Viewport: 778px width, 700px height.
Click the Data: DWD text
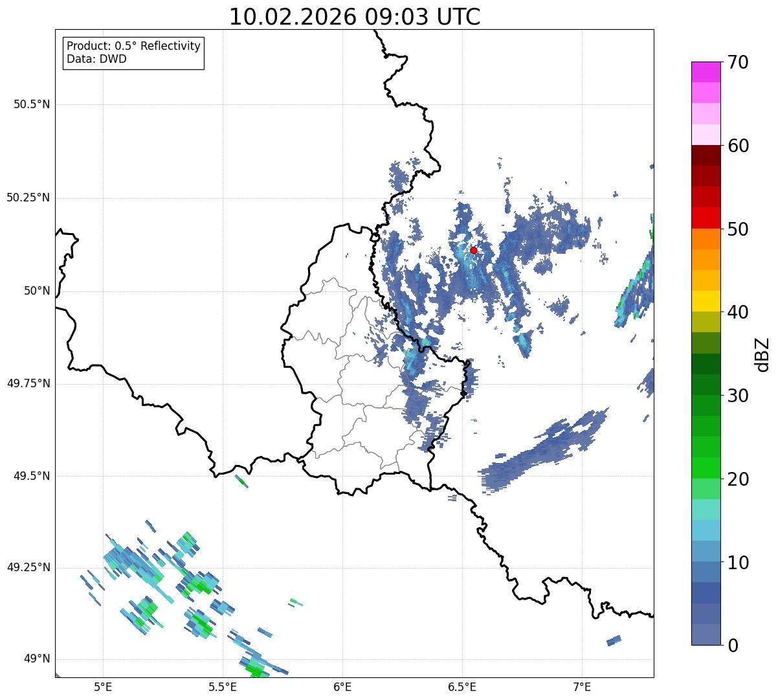[x=97, y=59]
